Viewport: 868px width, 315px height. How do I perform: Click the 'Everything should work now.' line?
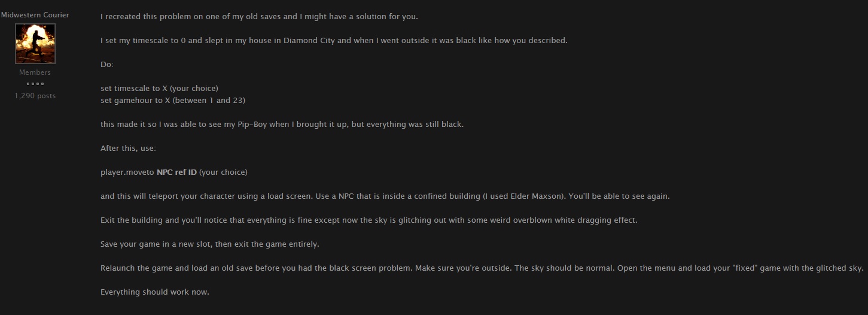pos(154,292)
